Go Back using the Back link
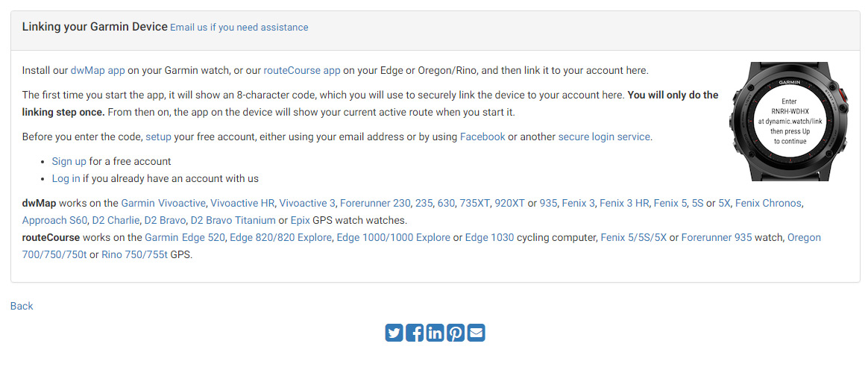 click(22, 306)
